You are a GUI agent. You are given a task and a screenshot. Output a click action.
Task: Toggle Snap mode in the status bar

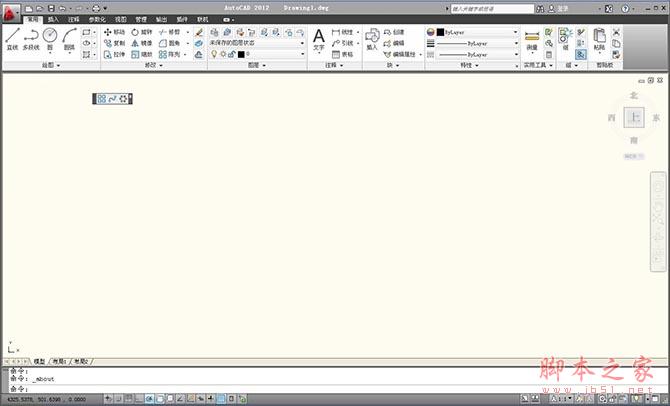[119, 399]
